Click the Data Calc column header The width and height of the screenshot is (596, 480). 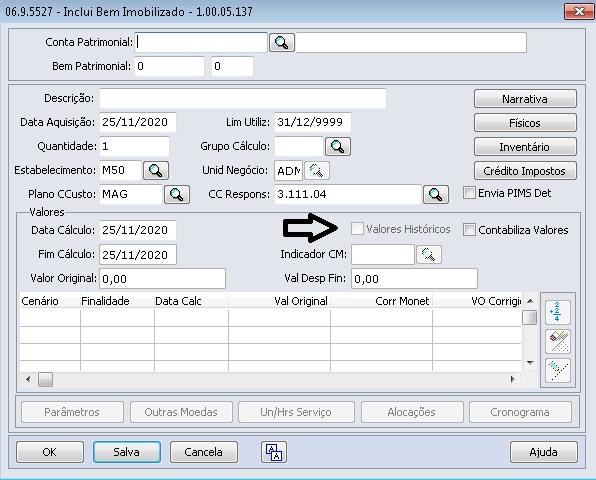pos(192,301)
